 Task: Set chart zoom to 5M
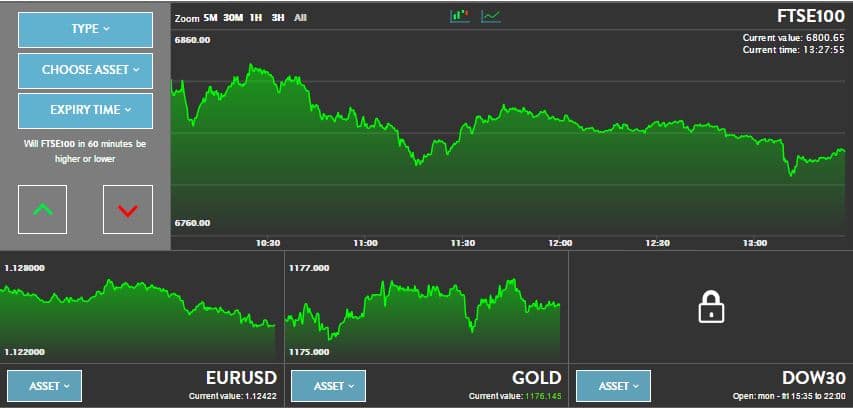210,18
